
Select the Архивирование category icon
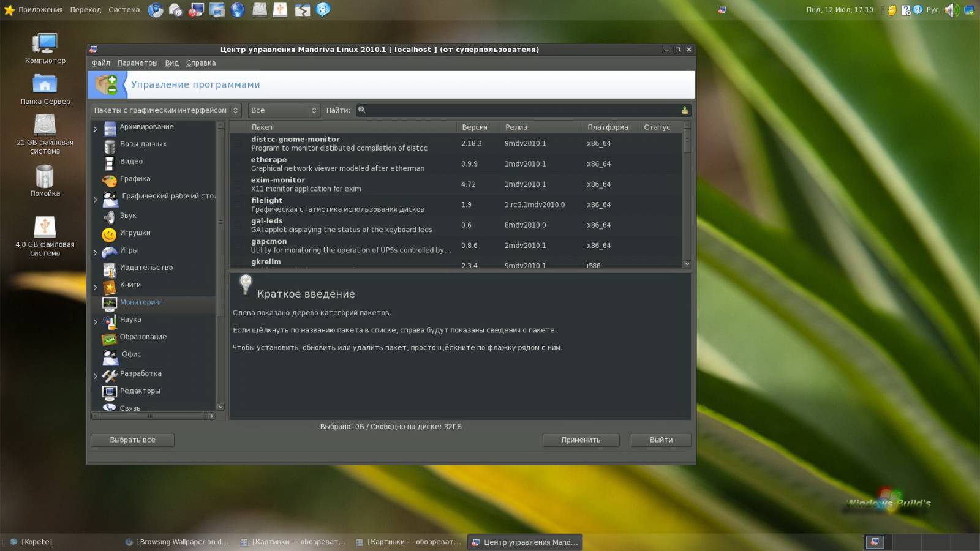(x=110, y=128)
